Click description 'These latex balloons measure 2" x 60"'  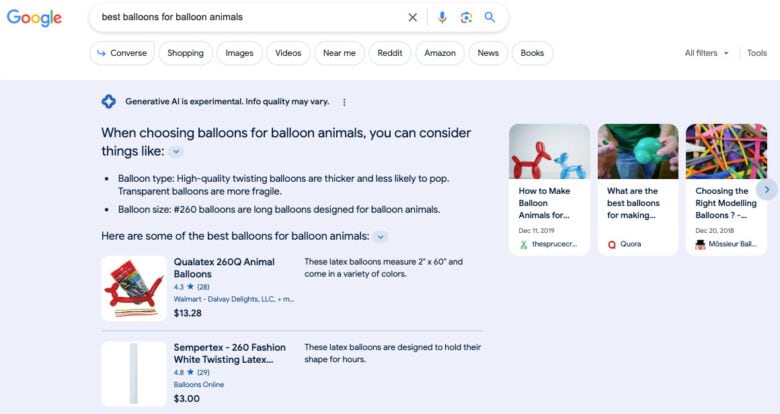click(x=384, y=268)
